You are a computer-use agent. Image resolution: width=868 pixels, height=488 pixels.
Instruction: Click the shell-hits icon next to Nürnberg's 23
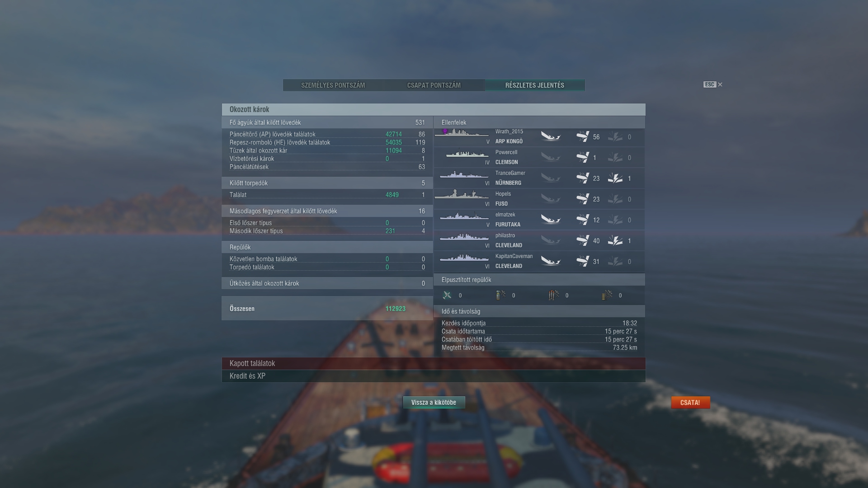(x=583, y=178)
